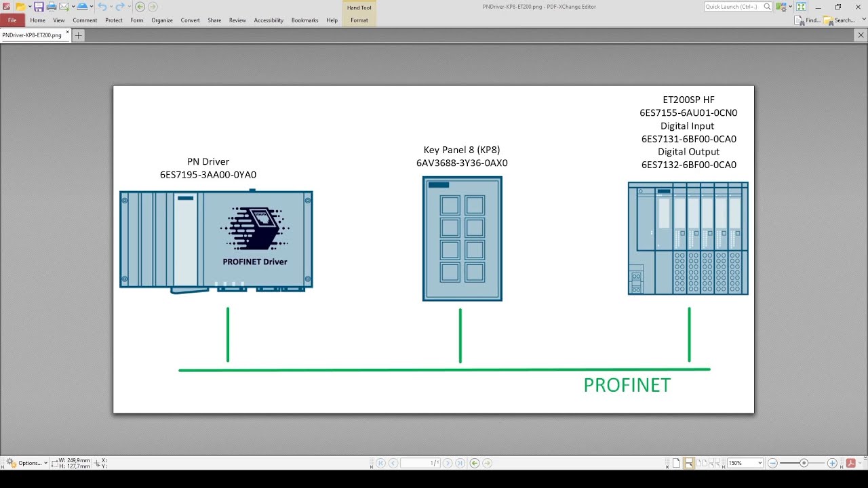Select continuous page layout in status bar
The image size is (868, 488).
click(x=689, y=463)
